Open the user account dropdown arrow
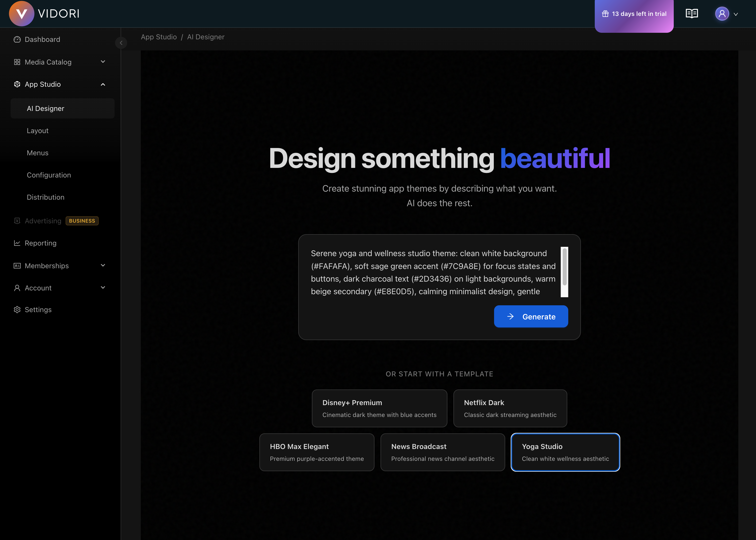 pos(736,14)
